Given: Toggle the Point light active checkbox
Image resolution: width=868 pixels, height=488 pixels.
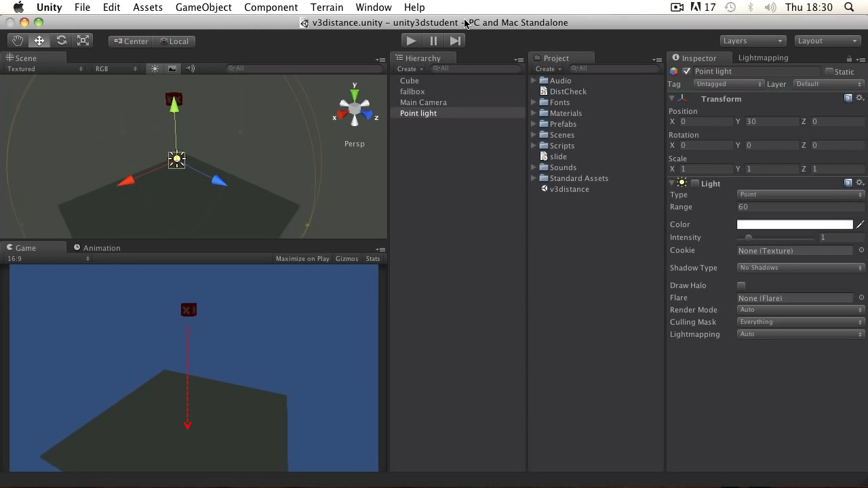Looking at the screenshot, I should (x=687, y=71).
